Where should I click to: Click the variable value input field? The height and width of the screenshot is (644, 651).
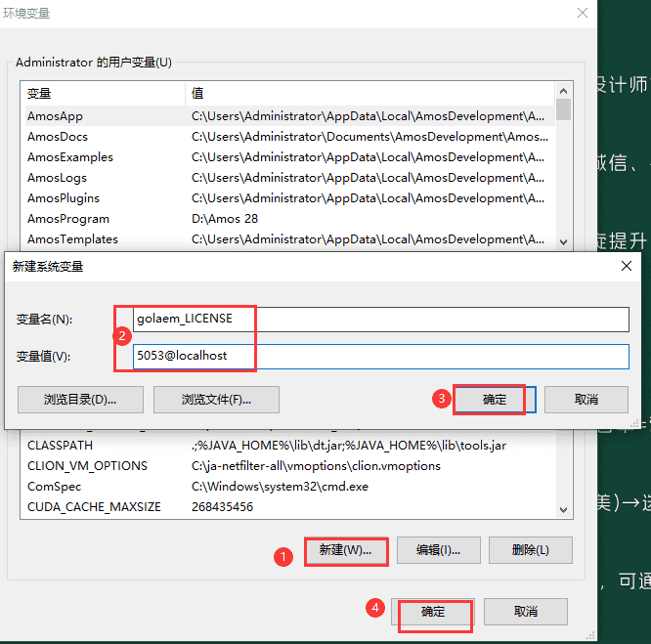380,357
